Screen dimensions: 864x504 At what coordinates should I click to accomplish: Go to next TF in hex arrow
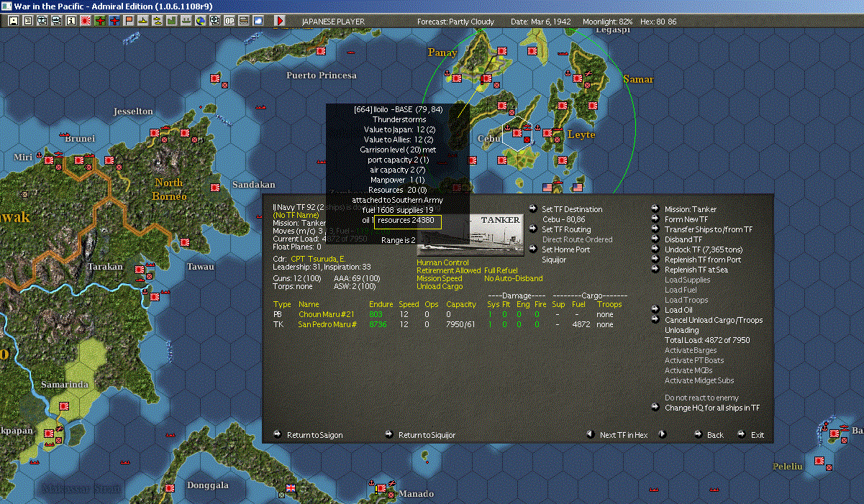(663, 434)
